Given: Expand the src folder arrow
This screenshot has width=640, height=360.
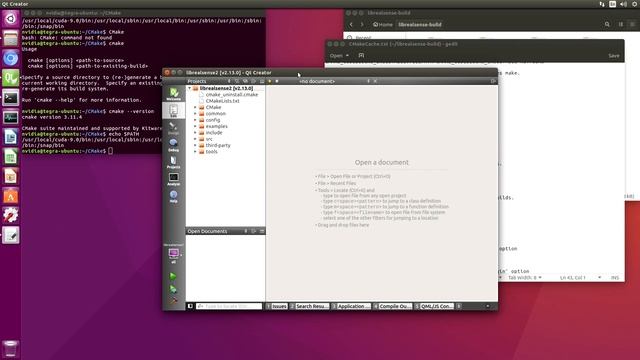Looking at the screenshot, I should tap(196, 139).
